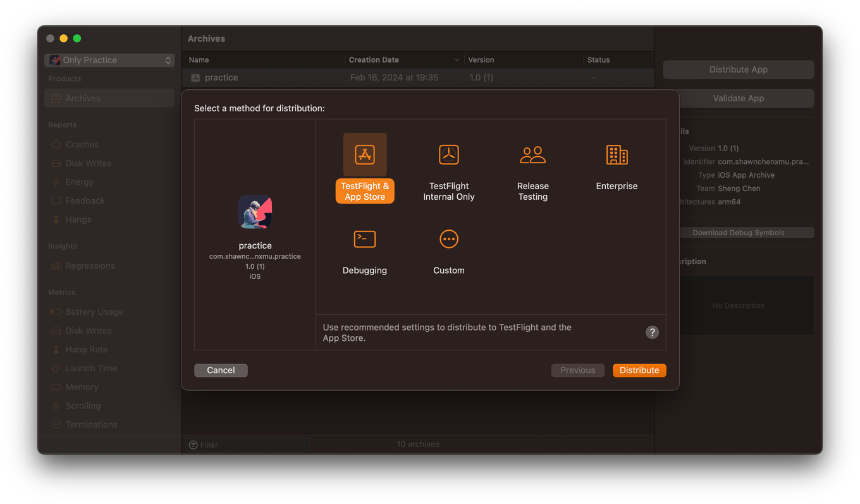Click the "10 archives" count text
This screenshot has width=860, height=504.
click(x=418, y=445)
